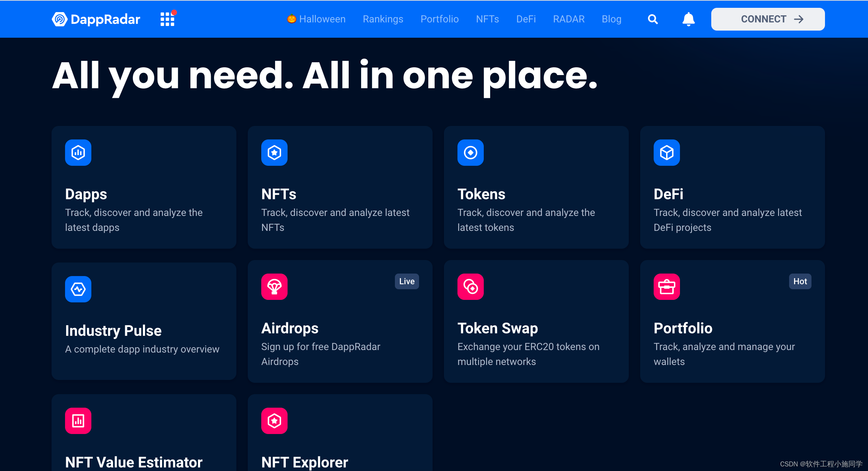The height and width of the screenshot is (471, 868).
Task: Click 'Track, discover and analyze latest DeFi projects'
Action: 728,220
